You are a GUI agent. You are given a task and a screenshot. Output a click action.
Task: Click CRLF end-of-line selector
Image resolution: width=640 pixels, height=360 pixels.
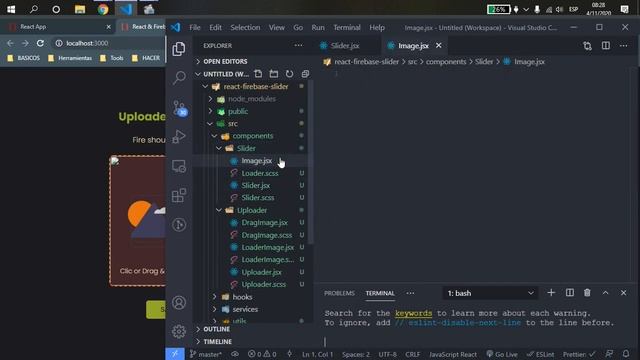413,354
